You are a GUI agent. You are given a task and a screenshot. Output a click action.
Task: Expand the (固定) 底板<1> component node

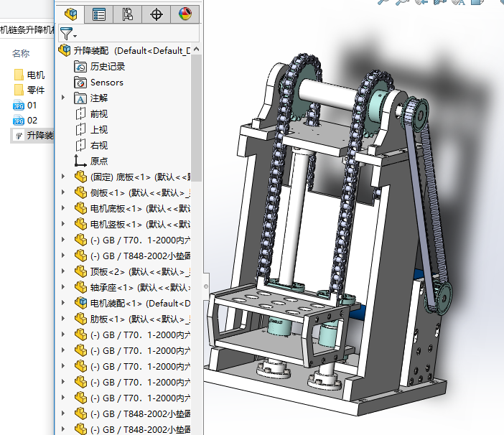[63, 177]
